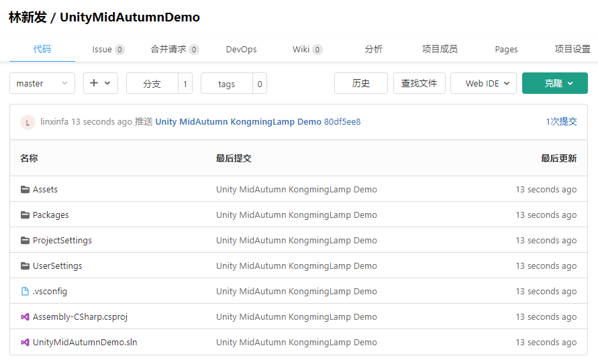Go to the DevOps tab
This screenshot has height=364, width=598.
click(241, 49)
